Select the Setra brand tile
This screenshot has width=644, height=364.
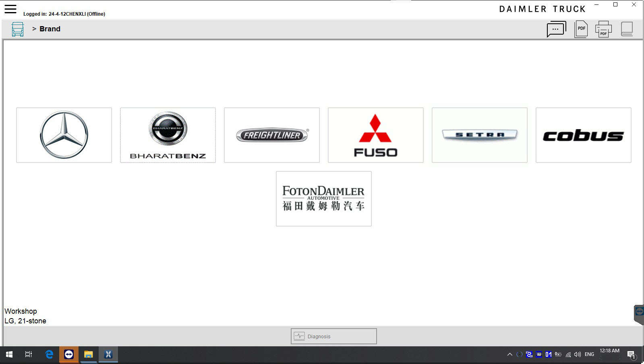point(480,135)
